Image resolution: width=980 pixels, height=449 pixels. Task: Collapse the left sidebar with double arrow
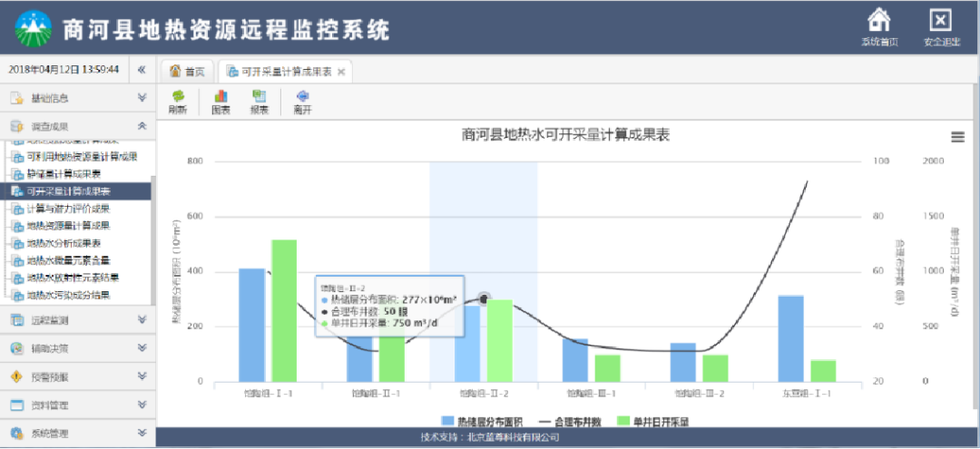coord(142,70)
